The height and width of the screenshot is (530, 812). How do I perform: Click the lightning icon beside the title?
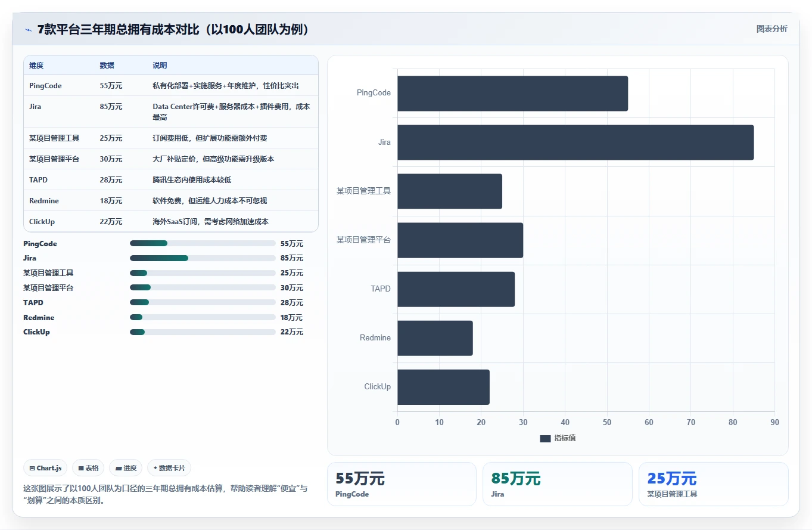(x=28, y=29)
